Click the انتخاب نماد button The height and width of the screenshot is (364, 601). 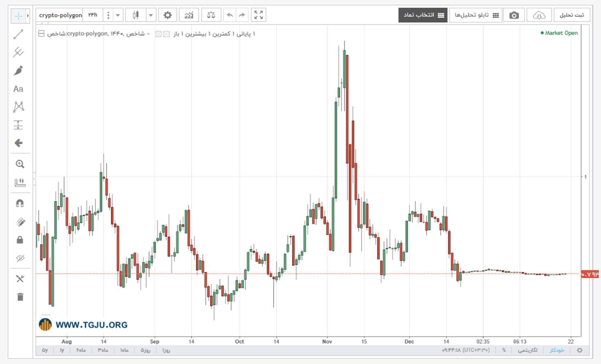coord(423,15)
